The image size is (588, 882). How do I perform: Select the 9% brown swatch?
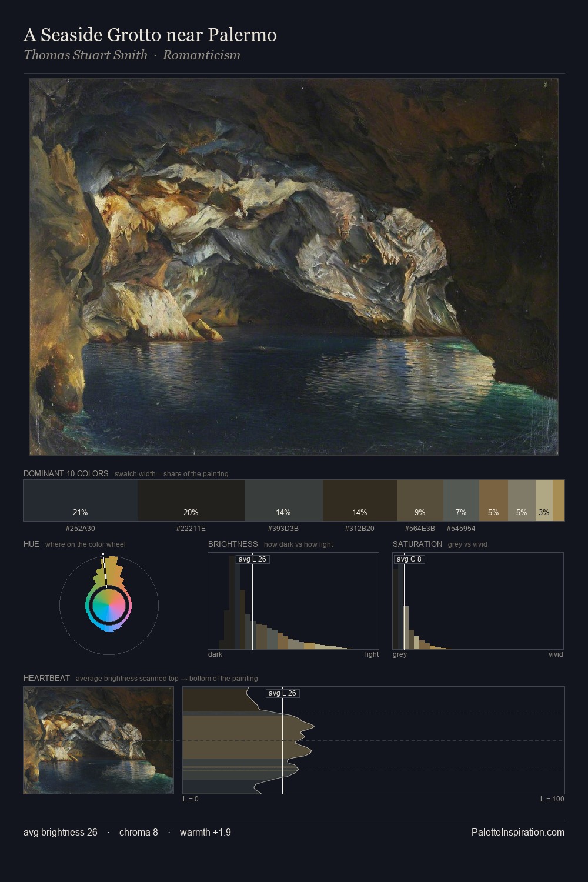click(x=420, y=500)
